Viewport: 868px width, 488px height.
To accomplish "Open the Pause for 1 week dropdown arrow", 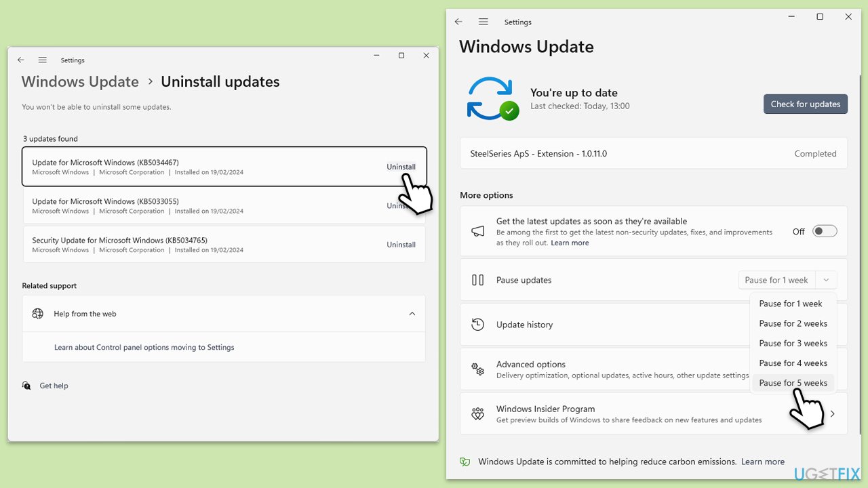I will tap(826, 280).
